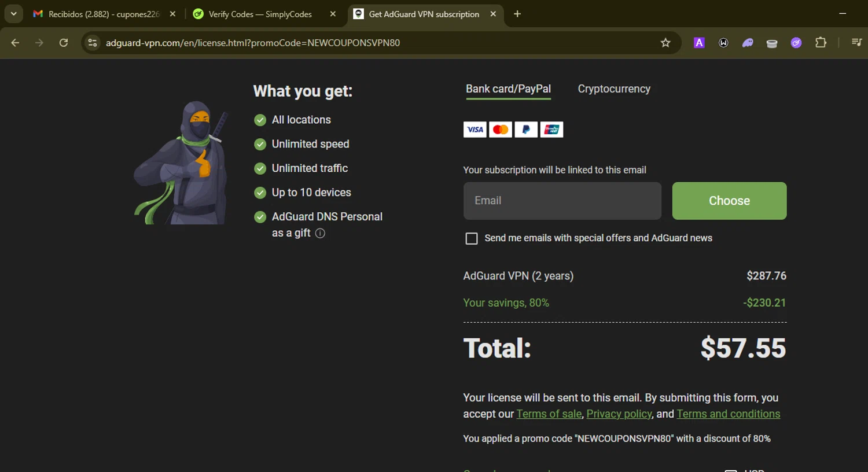Select the Bank card/PayPal payment tab
The width and height of the screenshot is (868, 472).
pos(508,89)
